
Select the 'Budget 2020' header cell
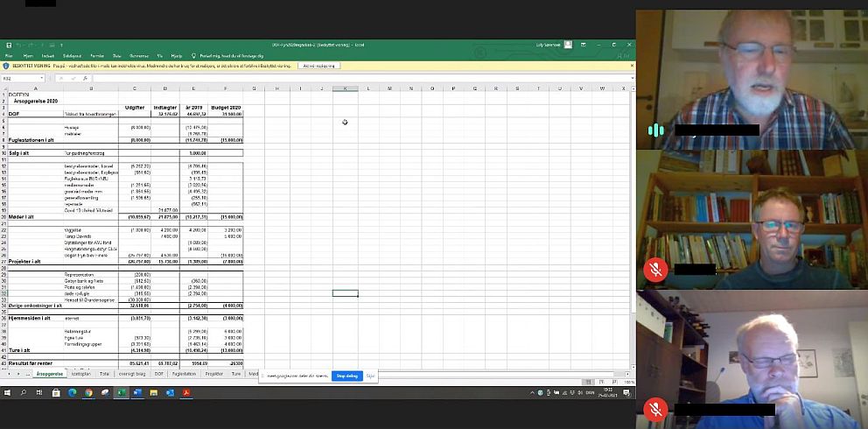click(226, 108)
